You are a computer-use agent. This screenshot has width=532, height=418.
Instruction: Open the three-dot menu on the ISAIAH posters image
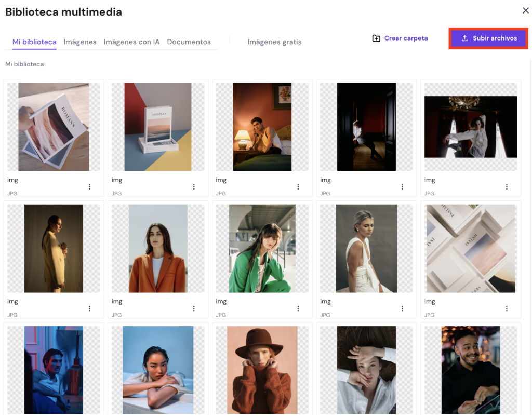(x=507, y=308)
